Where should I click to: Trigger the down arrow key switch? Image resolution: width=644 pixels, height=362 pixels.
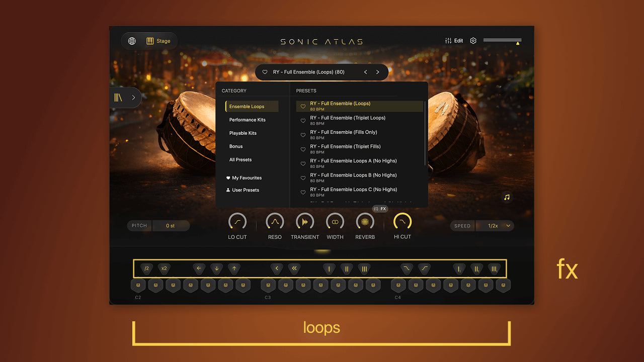coord(217,268)
